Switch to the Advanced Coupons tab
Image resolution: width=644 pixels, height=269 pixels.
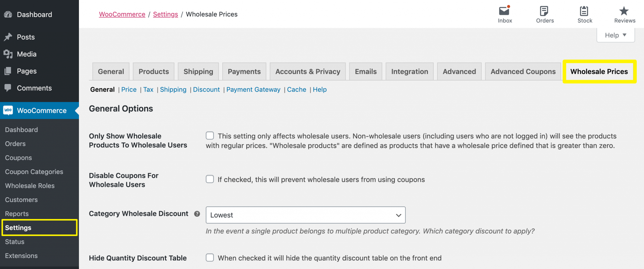pos(523,72)
